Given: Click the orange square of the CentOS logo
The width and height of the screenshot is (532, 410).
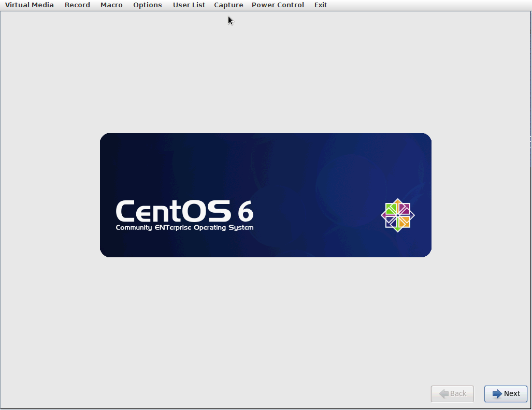Looking at the screenshot, I should click(404, 222).
